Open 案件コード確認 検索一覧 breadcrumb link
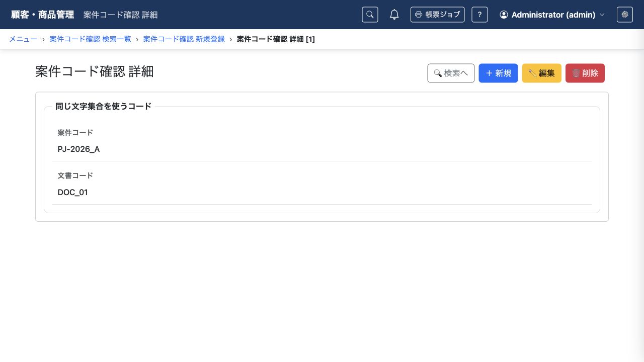644x362 pixels. (x=90, y=39)
